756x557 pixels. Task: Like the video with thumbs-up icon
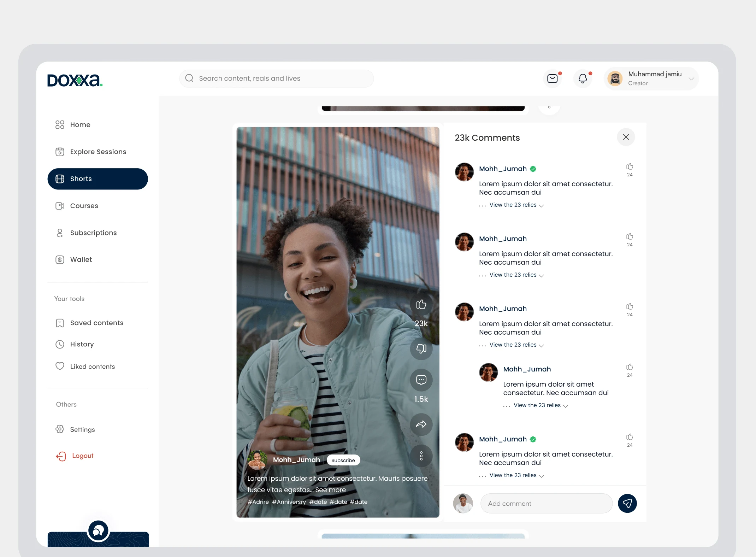421,304
